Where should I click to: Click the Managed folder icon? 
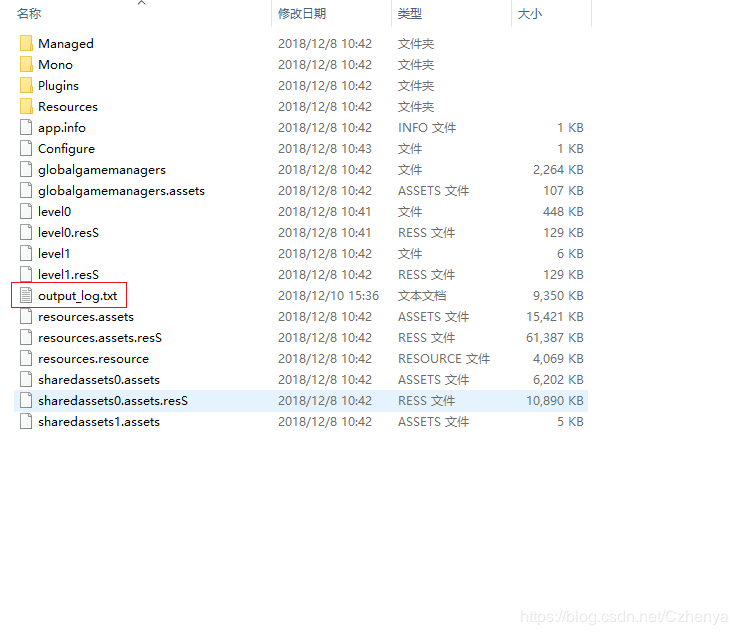point(26,43)
